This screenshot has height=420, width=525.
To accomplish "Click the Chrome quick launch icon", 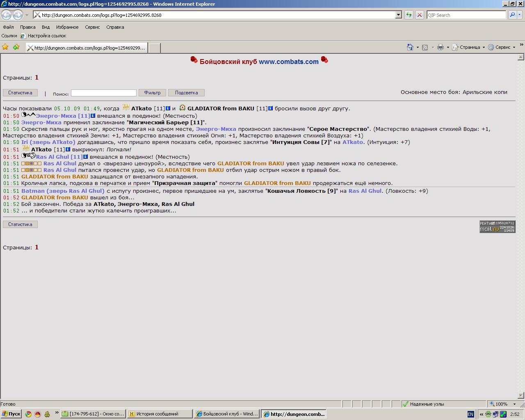I will pyautogui.click(x=28, y=414).
